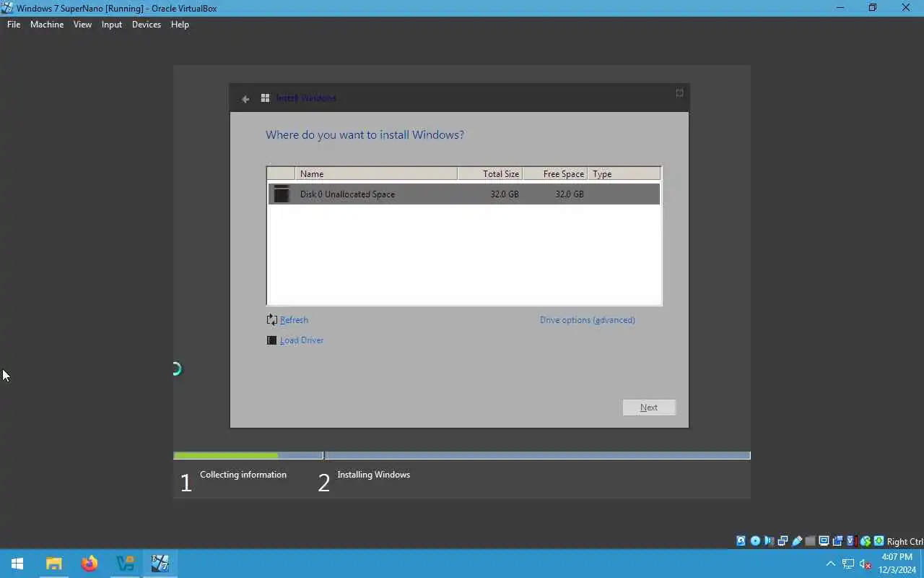Image resolution: width=924 pixels, height=578 pixels.
Task: Open File Explorer from the taskbar
Action: (x=54, y=564)
